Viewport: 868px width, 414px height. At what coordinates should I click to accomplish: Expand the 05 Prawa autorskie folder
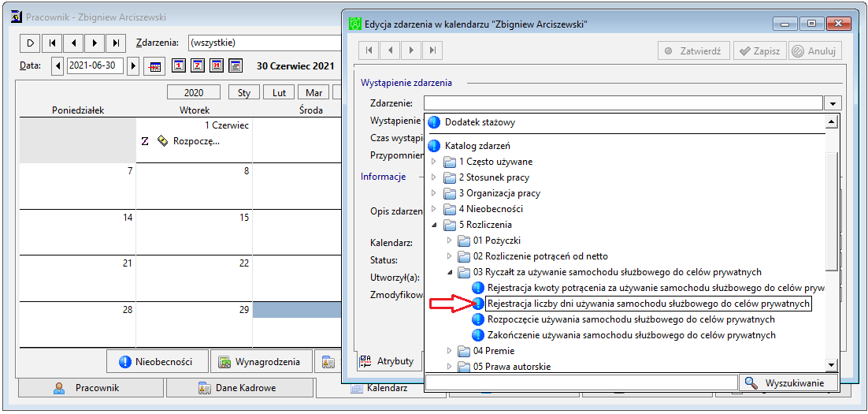point(449,367)
